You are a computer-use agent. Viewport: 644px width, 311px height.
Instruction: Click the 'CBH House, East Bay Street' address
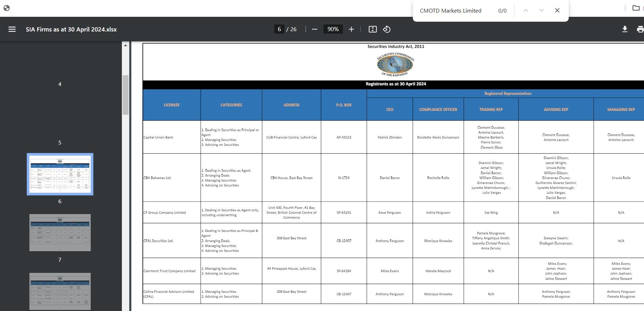tap(291, 178)
